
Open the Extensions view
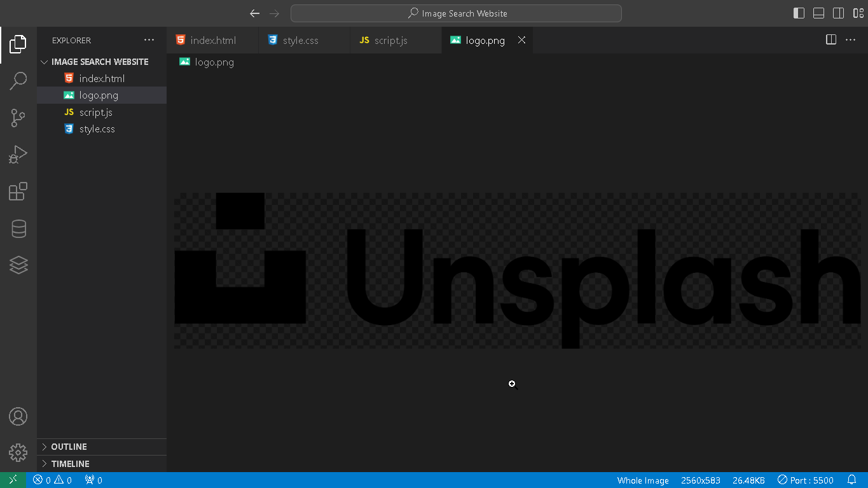[x=18, y=192]
